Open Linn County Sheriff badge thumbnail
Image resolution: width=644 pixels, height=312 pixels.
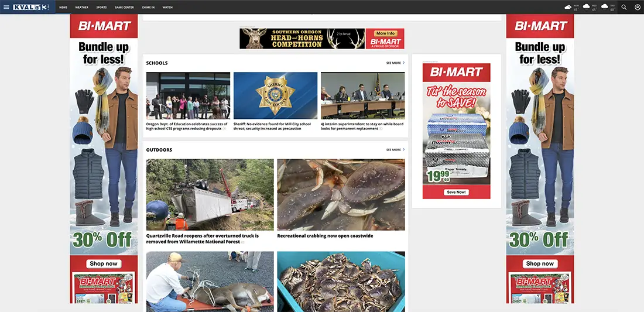click(275, 95)
